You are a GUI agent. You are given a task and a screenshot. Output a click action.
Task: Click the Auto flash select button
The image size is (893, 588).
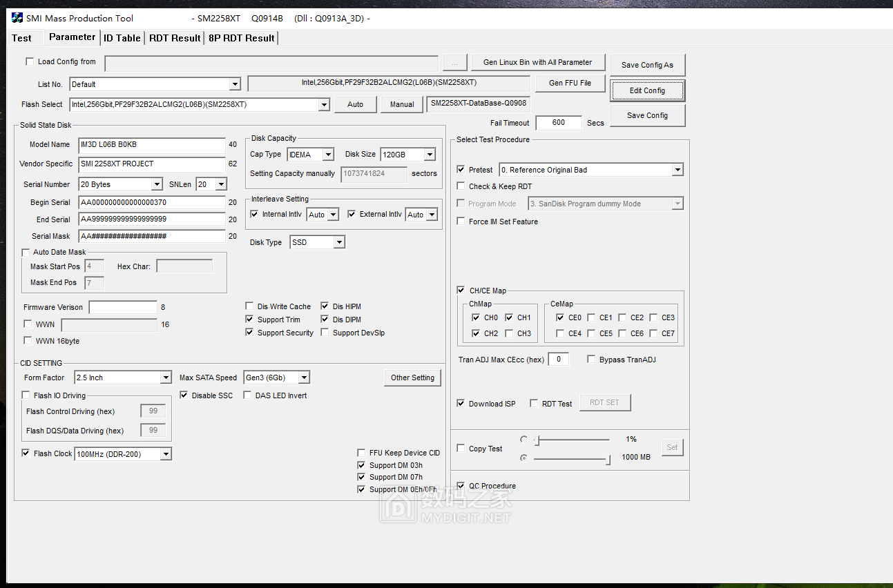pyautogui.click(x=355, y=104)
